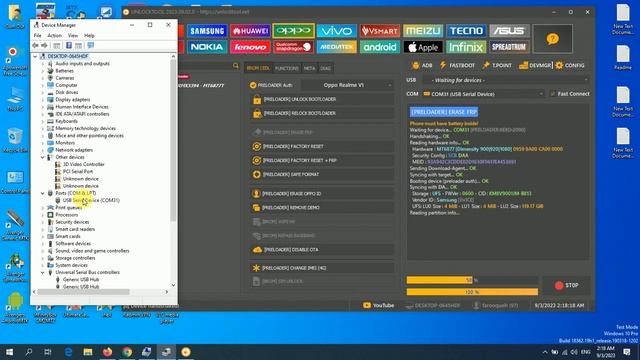Switch to the DIAG tab
Viewport: 640px width, 360px height.
pyautogui.click(x=325, y=68)
